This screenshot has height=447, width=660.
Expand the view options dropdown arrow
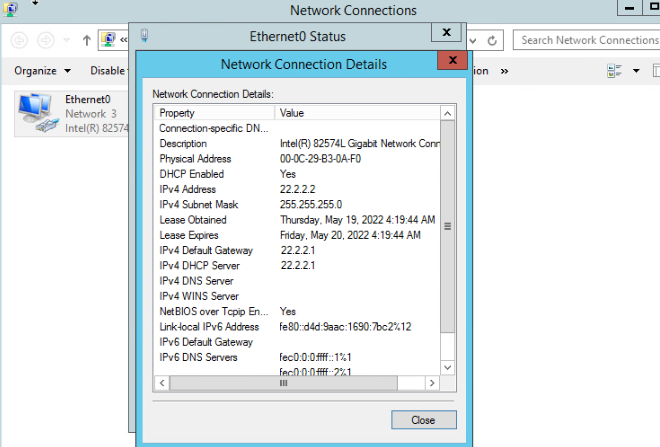636,71
